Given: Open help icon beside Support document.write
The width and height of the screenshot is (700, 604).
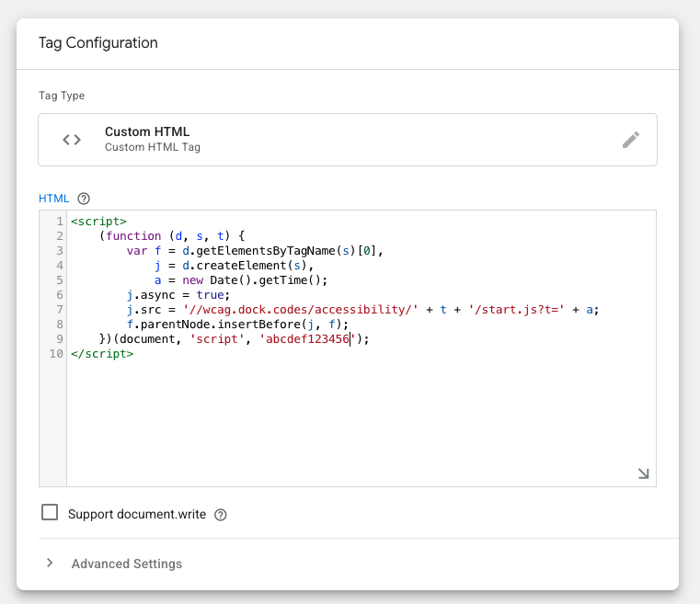Looking at the screenshot, I should pyautogui.click(x=221, y=515).
